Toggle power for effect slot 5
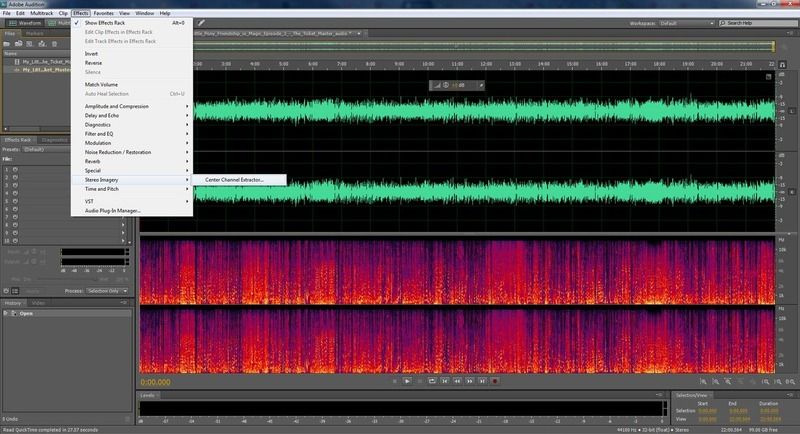 click(x=15, y=201)
